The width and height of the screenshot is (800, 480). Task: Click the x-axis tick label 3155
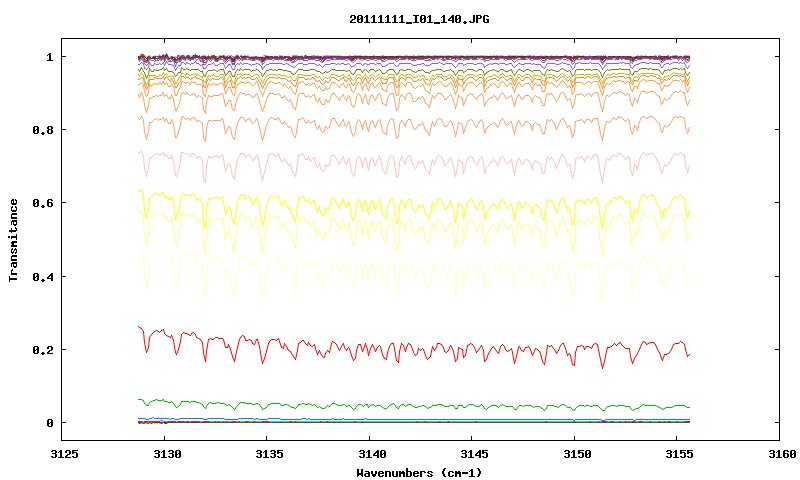pos(679,454)
